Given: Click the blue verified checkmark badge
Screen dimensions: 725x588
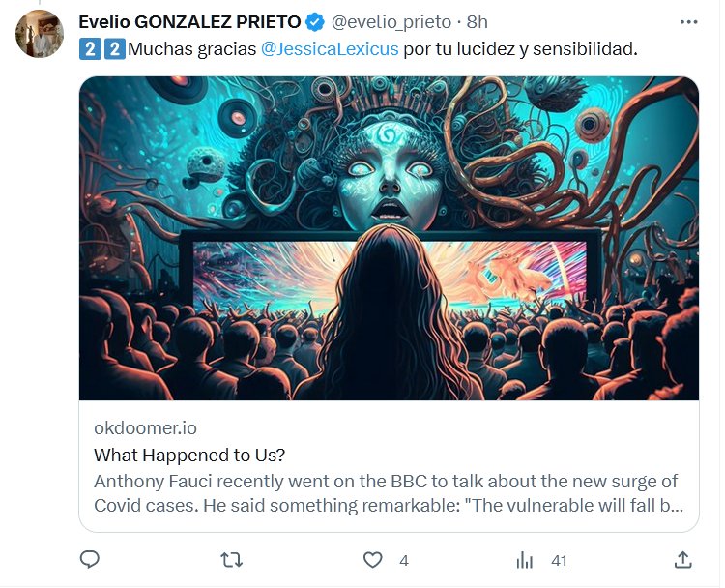Looking at the screenshot, I should click(316, 22).
